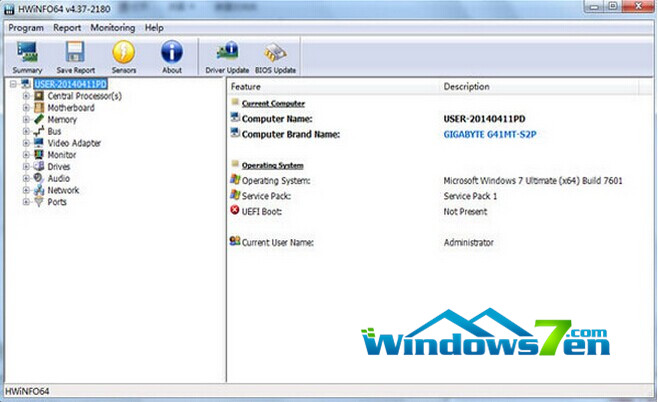The width and height of the screenshot is (658, 402).
Task: Open the Help menu
Action: coord(154,28)
